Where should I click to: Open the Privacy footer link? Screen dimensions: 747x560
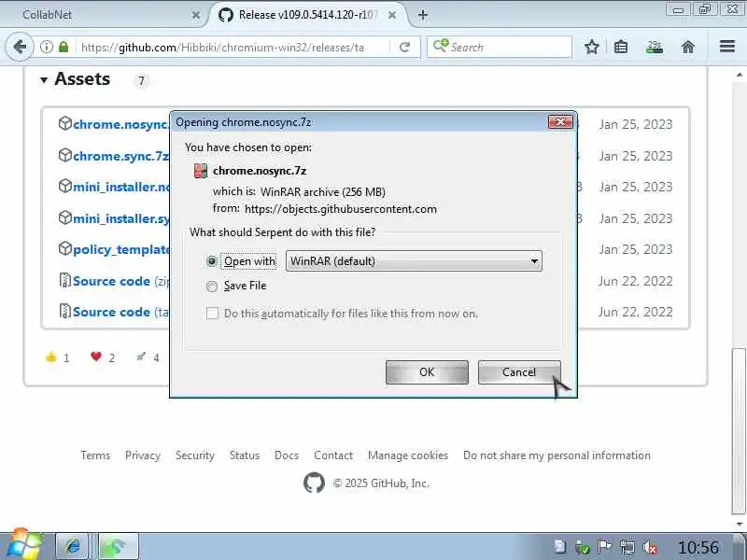tap(143, 455)
